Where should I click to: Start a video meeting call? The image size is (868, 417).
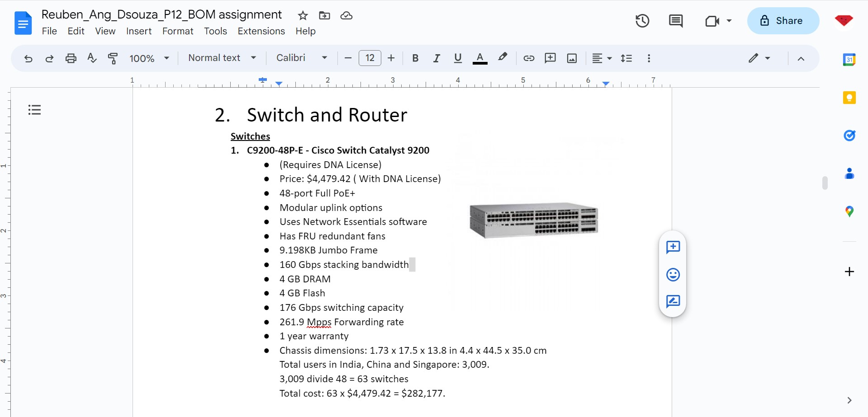click(x=712, y=21)
